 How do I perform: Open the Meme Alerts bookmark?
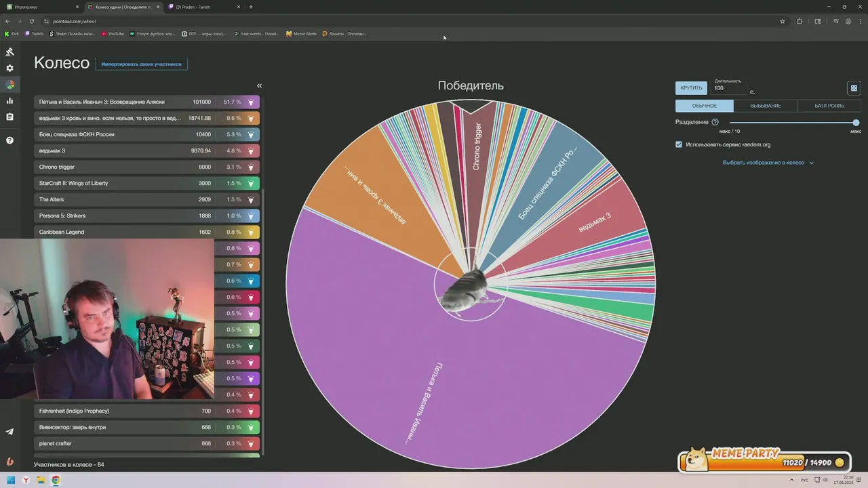302,33
